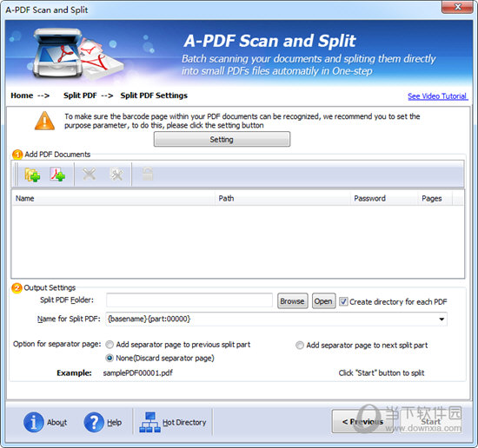The image size is (478, 448).
Task: Sort by the Name column header
Action: tap(113, 199)
